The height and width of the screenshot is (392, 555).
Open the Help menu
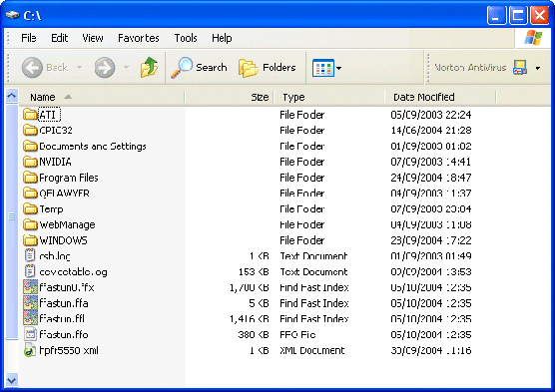222,38
